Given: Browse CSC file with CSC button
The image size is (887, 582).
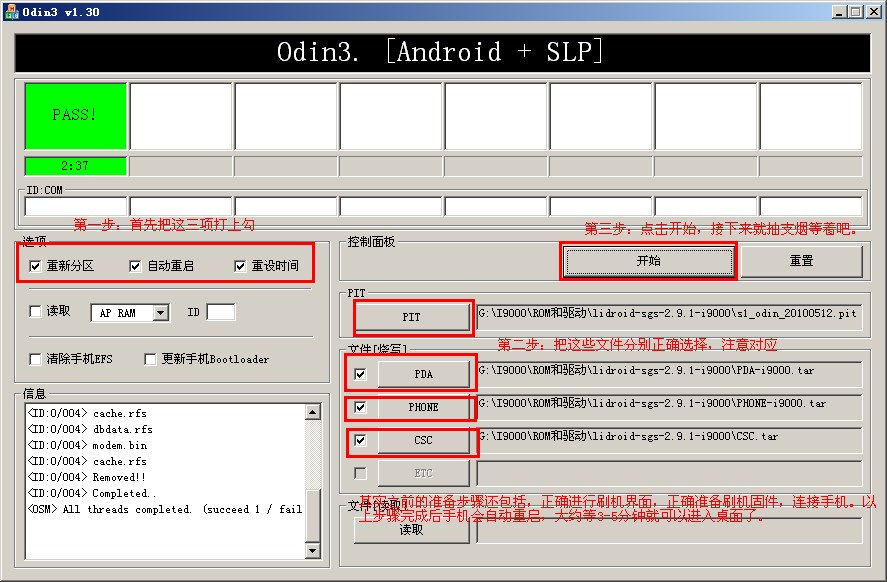Looking at the screenshot, I should (x=413, y=441).
